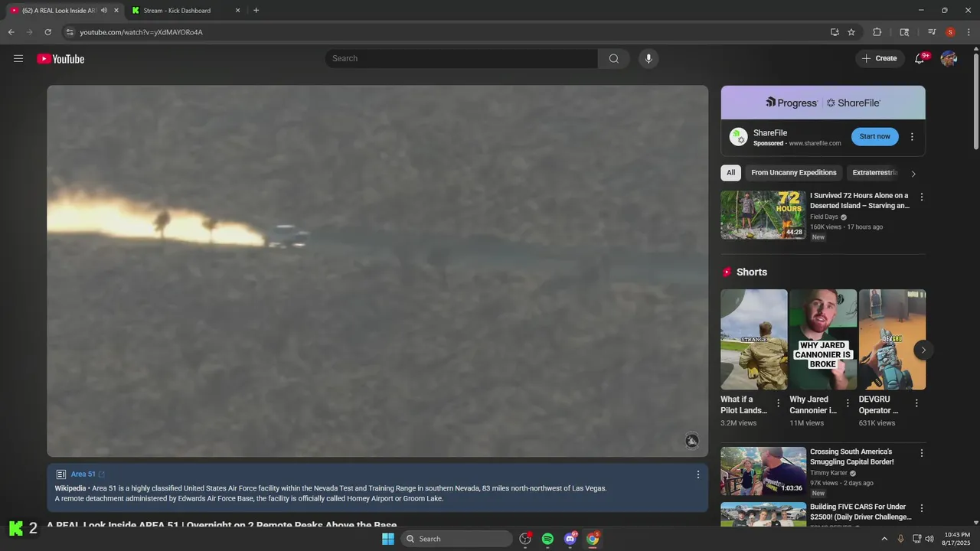Show next Shorts with arrow button

click(923, 350)
